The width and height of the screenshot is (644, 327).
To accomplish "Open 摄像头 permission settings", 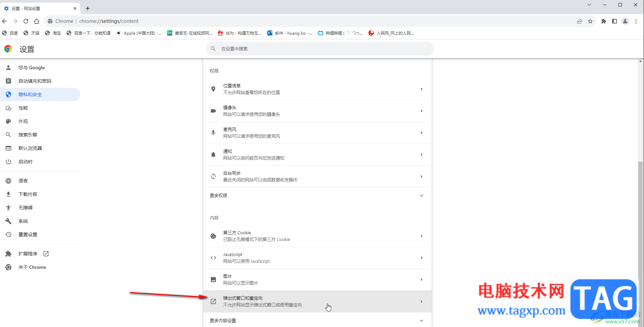I will click(317, 111).
